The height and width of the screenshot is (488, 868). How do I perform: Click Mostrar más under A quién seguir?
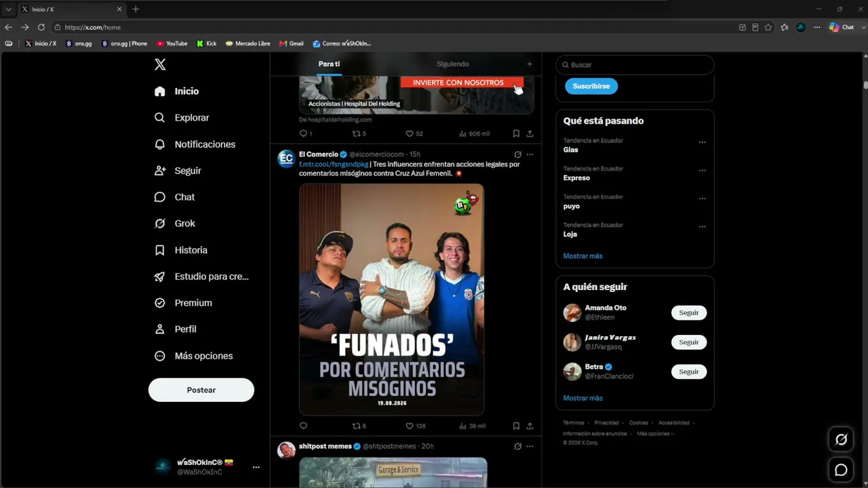583,398
